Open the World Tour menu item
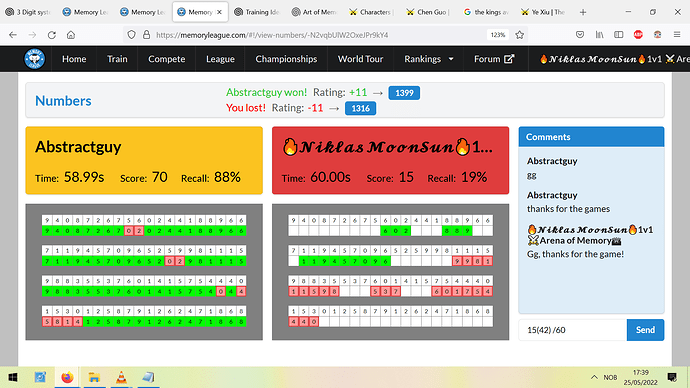 click(x=360, y=59)
